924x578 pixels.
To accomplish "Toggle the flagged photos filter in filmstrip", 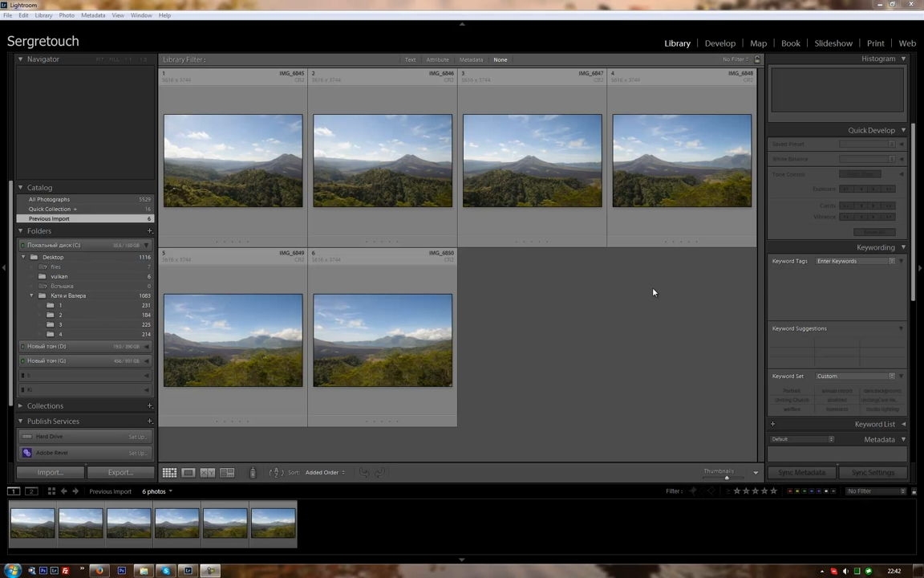I will click(693, 491).
